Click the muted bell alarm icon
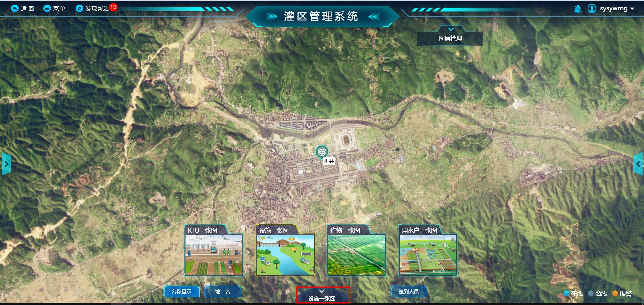This screenshot has width=644, height=305. (x=578, y=9)
